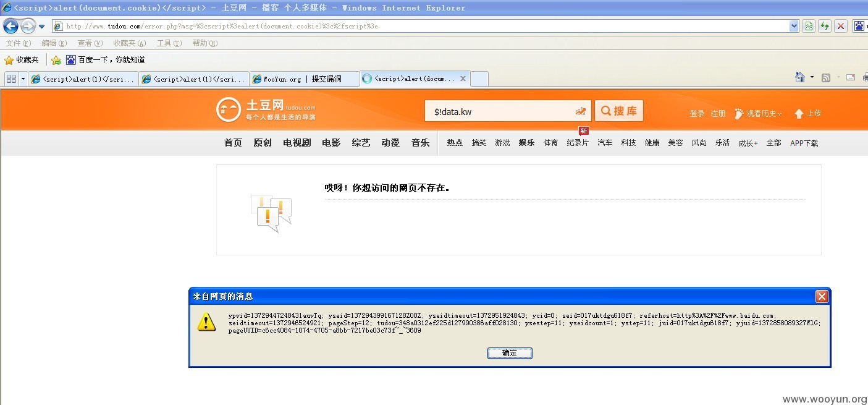Click the trending chart icon in the search box
This screenshot has height=405, width=868.
click(x=580, y=111)
